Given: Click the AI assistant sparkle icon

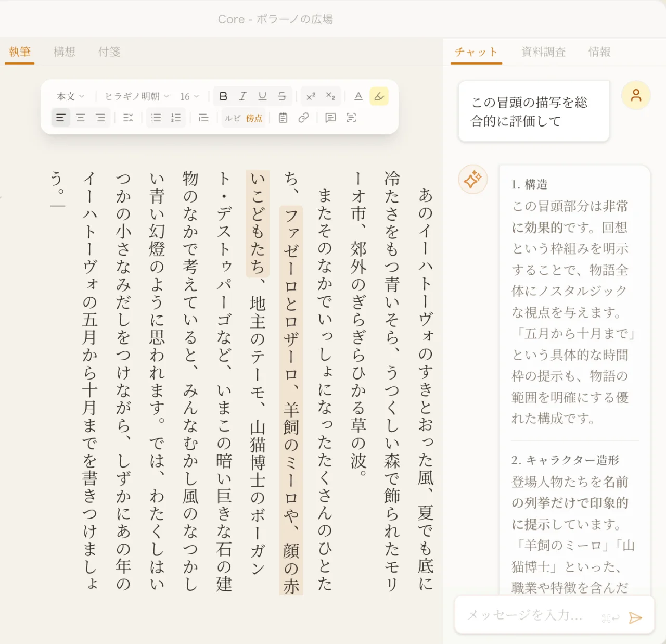Looking at the screenshot, I should (473, 180).
